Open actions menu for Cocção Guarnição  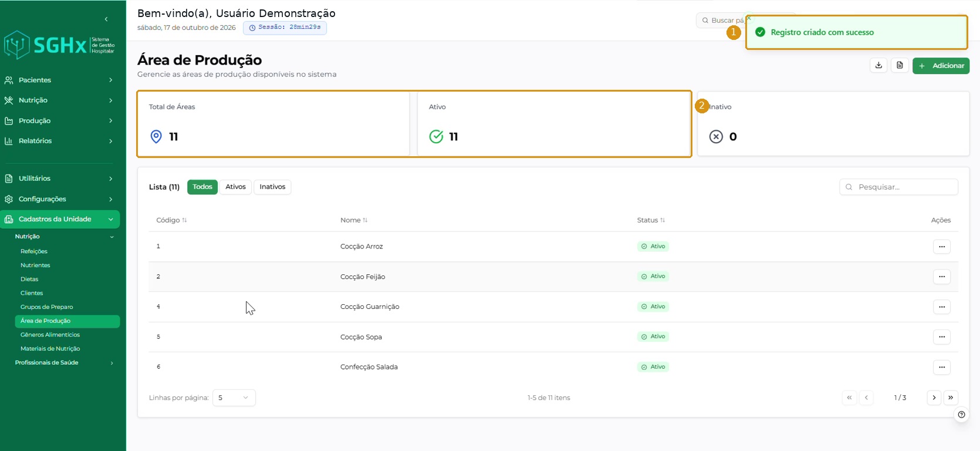942,307
